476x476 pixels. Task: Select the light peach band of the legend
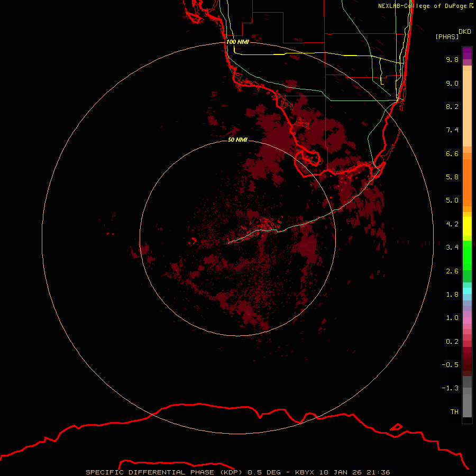pos(467,108)
